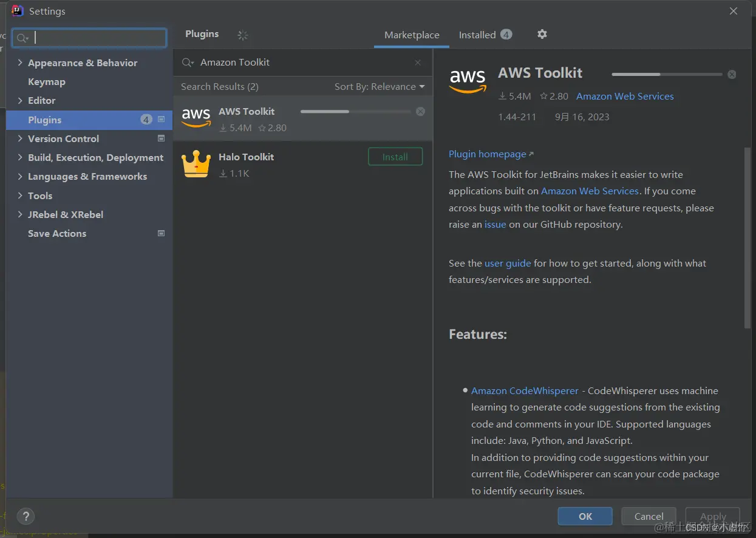Click the loading spinner next to Plugins
The width and height of the screenshot is (756, 538).
(x=243, y=35)
